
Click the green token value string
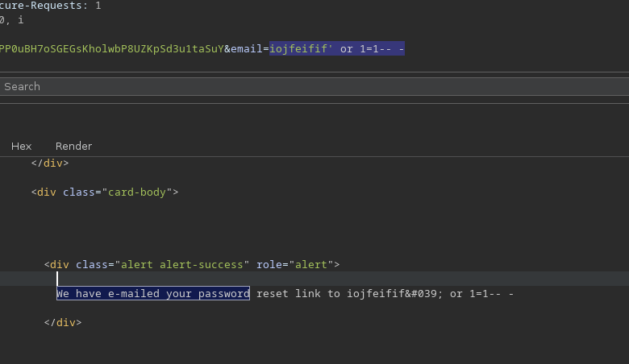[111, 49]
